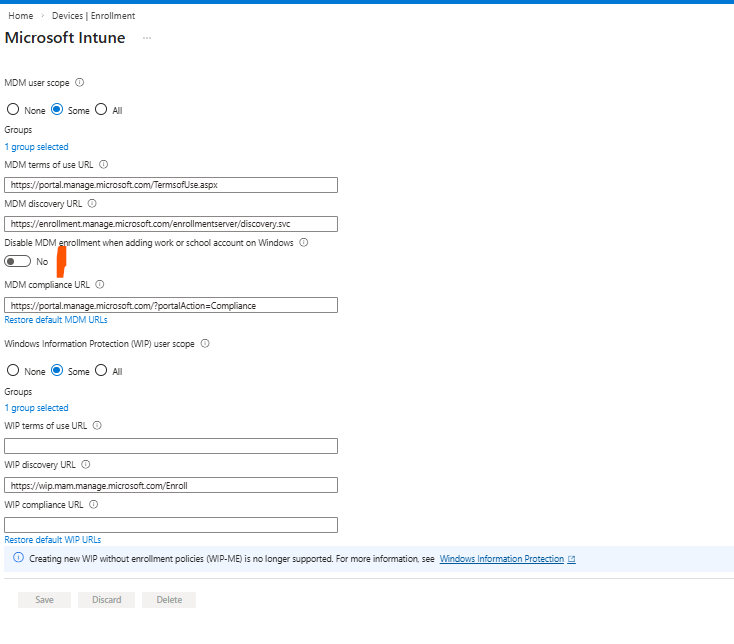Click info icon beside MDM compliance URL
The height and width of the screenshot is (644, 734).
coord(99,284)
